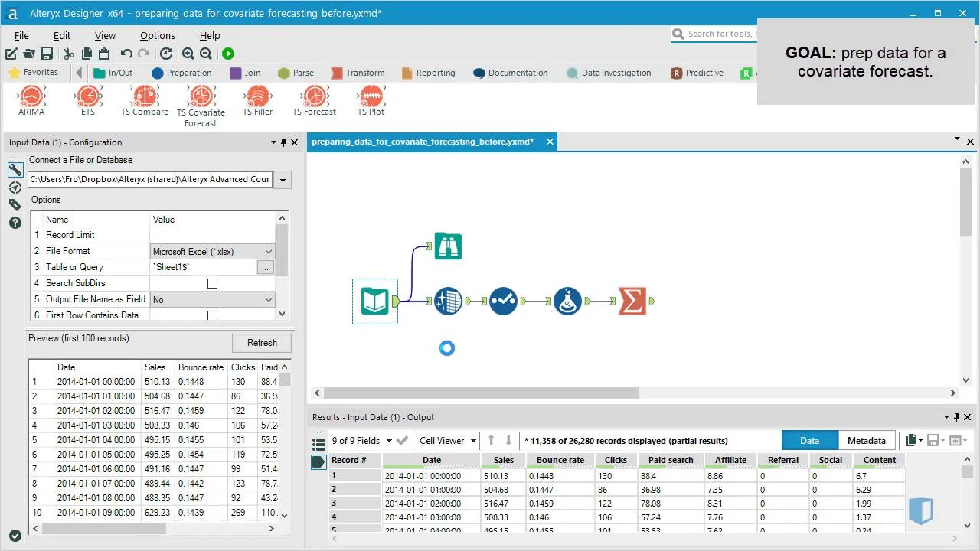The height and width of the screenshot is (551, 980).
Task: Select the Browse tool on canvas
Action: point(448,246)
